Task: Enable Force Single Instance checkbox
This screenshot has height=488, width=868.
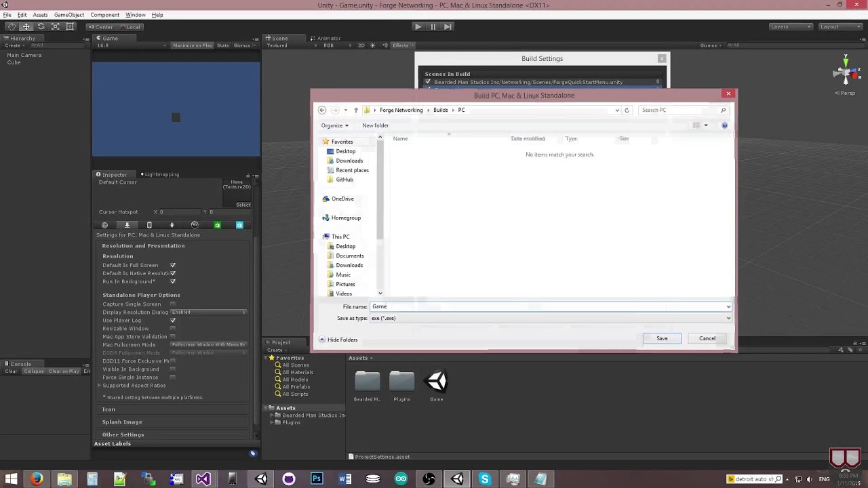Action: coord(173,378)
